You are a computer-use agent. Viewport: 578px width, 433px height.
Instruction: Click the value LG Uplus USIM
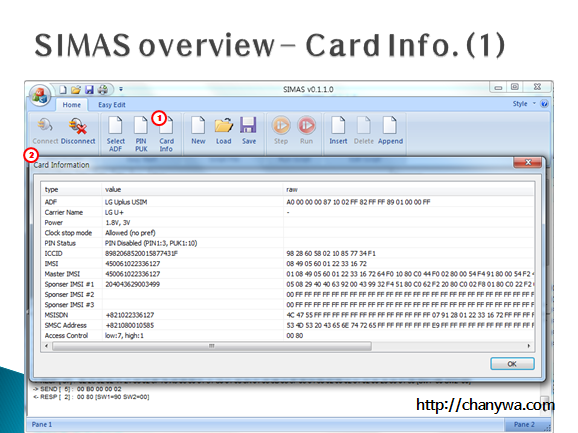[x=126, y=202]
